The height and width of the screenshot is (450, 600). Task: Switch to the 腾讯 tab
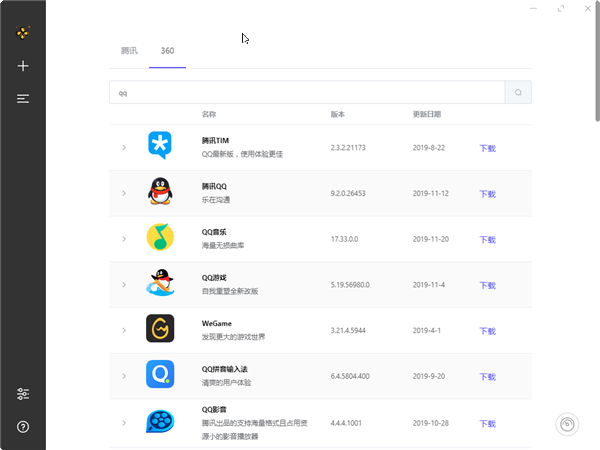129,51
